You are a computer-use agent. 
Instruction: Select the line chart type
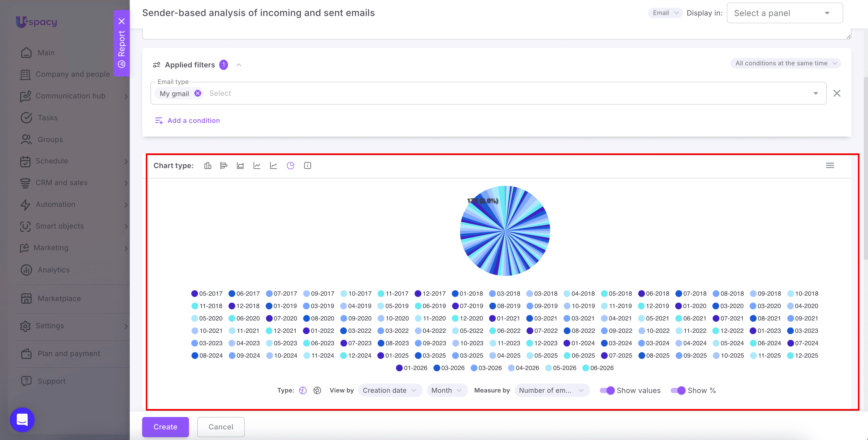point(257,165)
